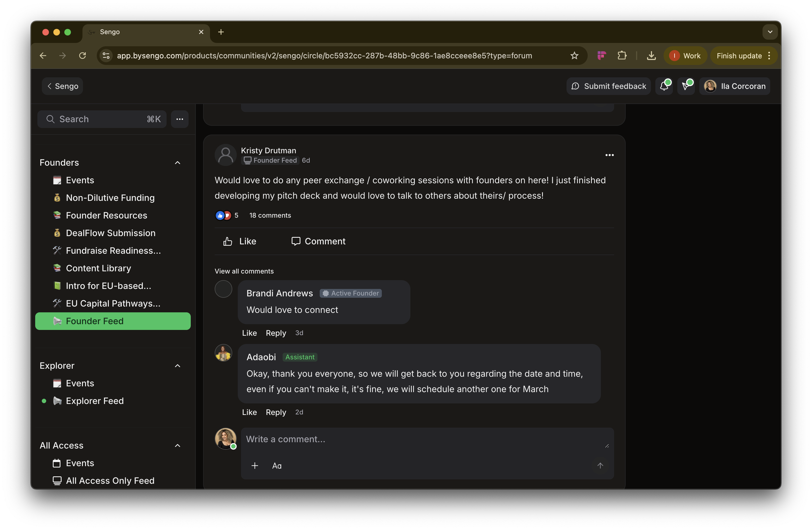Collapse the All Access section
812x530 pixels.
point(177,446)
